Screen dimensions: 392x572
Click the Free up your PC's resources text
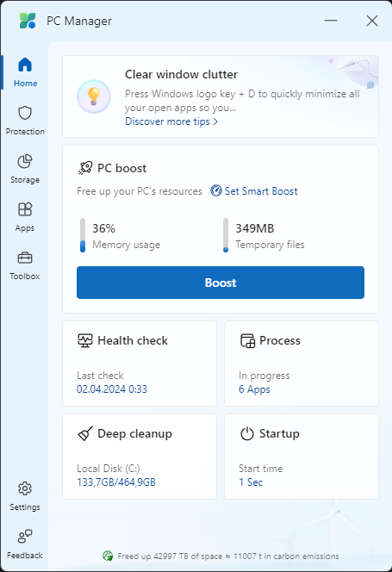pos(140,191)
